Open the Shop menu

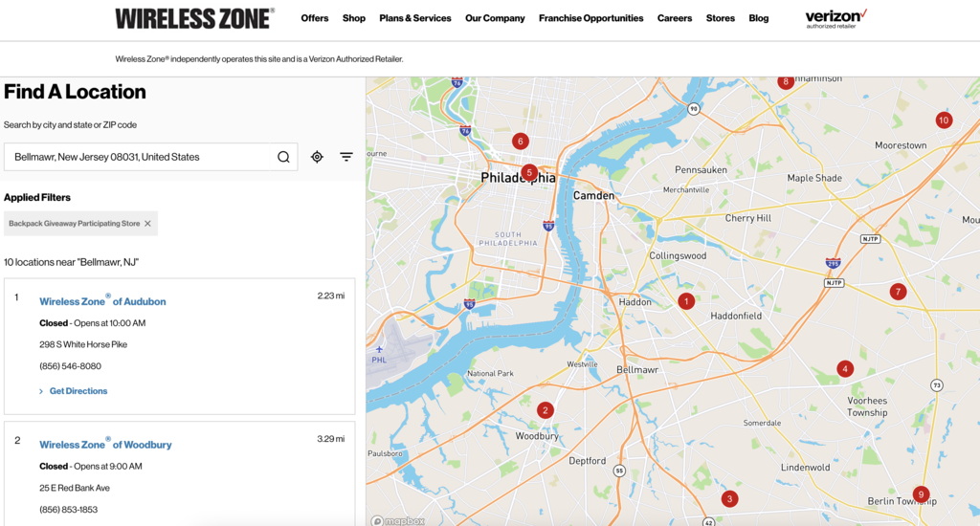pos(354,18)
